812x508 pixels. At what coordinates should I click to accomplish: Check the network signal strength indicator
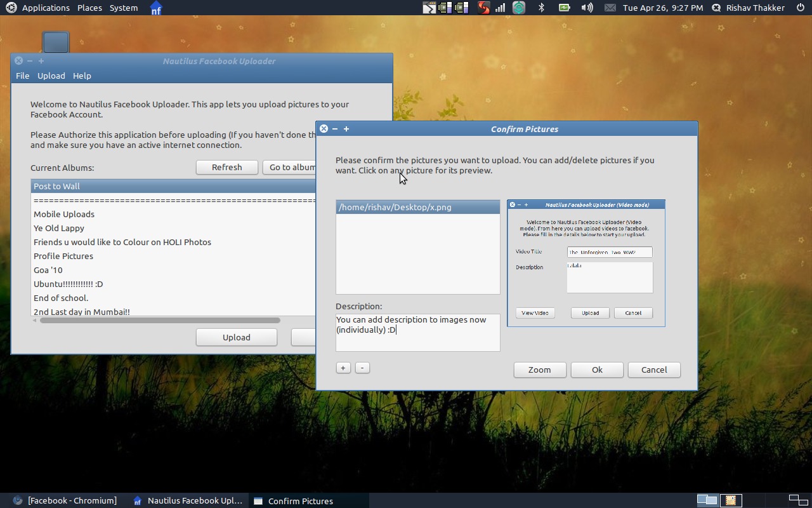(501, 8)
